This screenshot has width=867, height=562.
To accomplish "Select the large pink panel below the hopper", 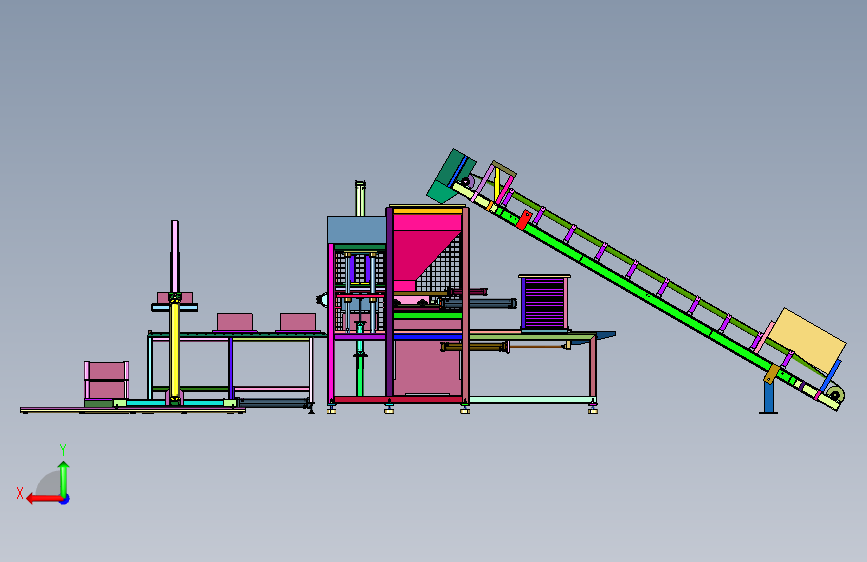I will pyautogui.click(x=427, y=367).
